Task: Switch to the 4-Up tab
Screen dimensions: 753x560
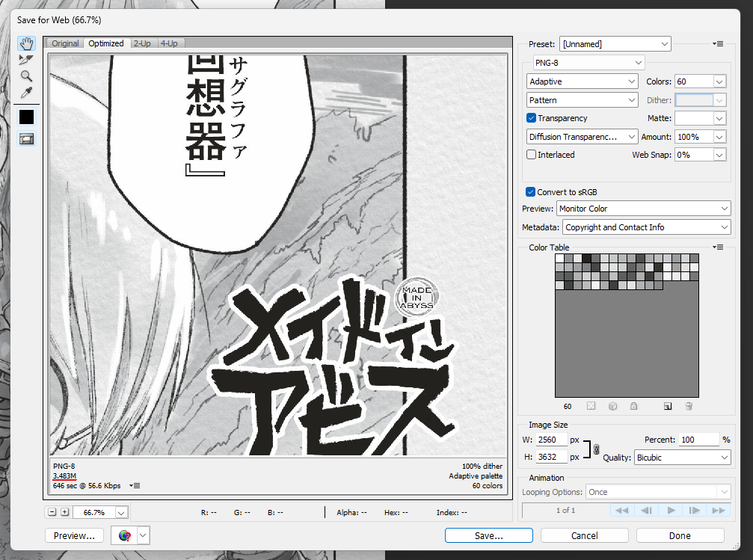Action: (x=169, y=43)
